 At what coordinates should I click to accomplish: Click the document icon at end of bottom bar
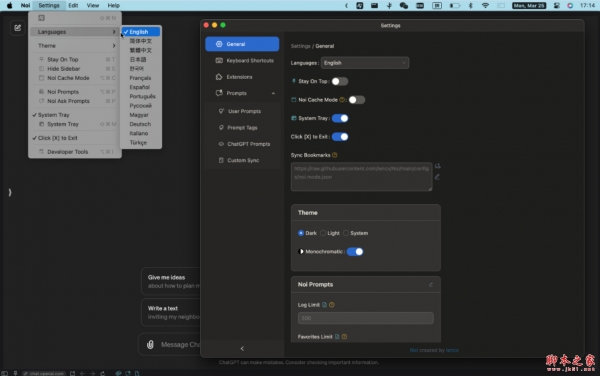[137, 373]
